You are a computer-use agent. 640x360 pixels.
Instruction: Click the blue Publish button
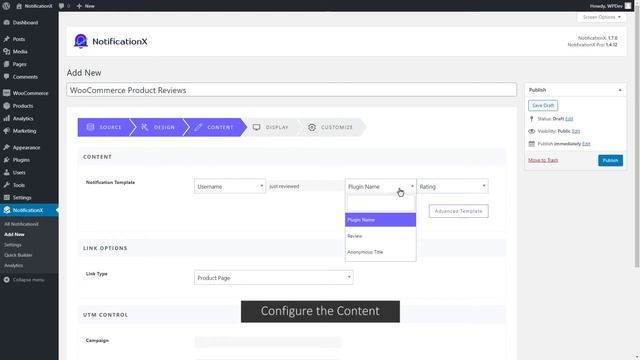[610, 160]
